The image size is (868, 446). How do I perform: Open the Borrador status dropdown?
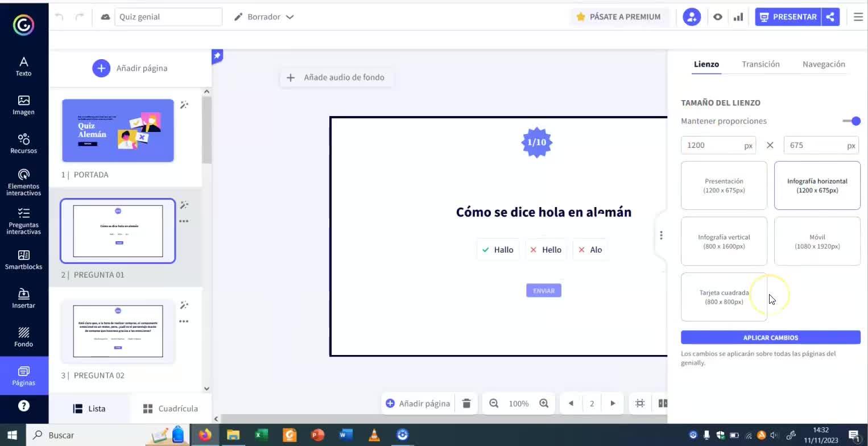click(264, 17)
